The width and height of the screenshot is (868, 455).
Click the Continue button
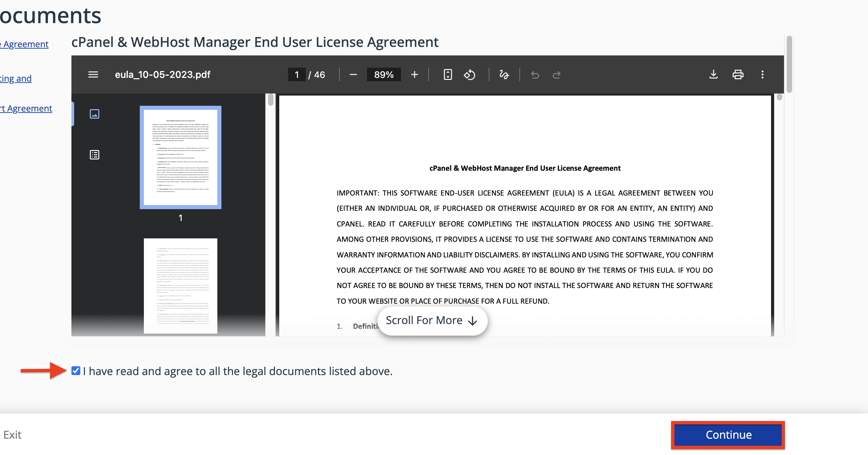[x=728, y=435]
